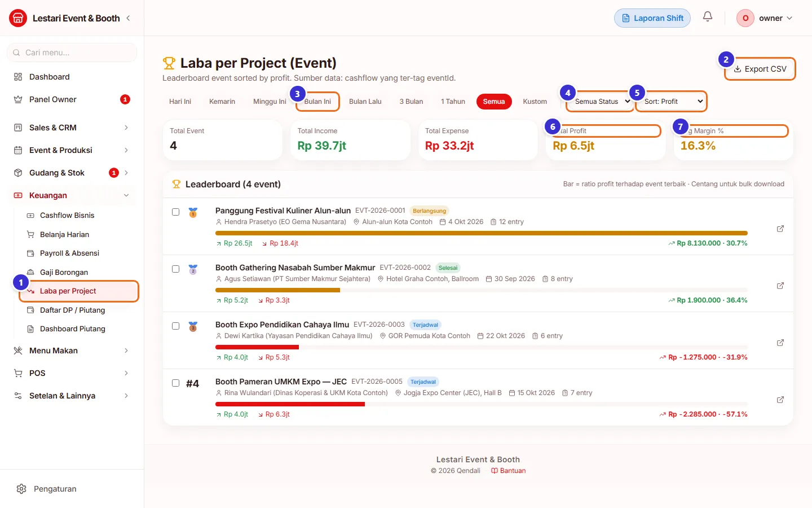This screenshot has height=508, width=812.
Task: Select the Kustom period tab
Action: [535, 102]
